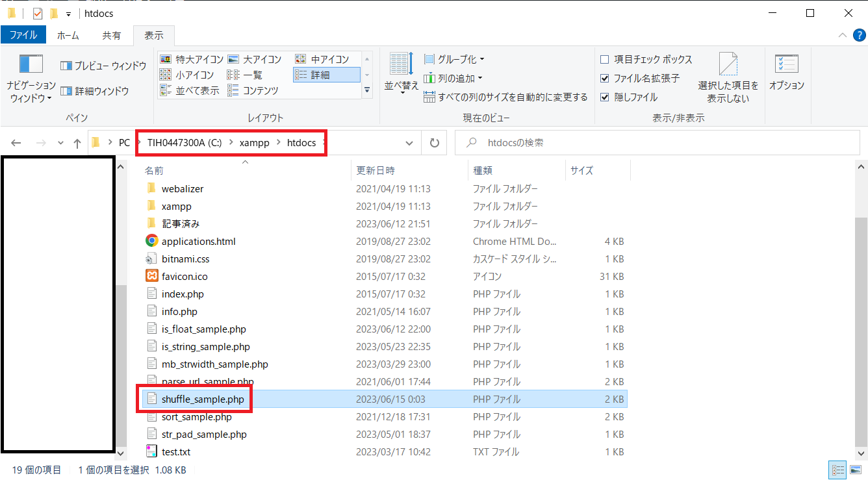
Task: Expand the address bar history dropdown
Action: pos(409,143)
